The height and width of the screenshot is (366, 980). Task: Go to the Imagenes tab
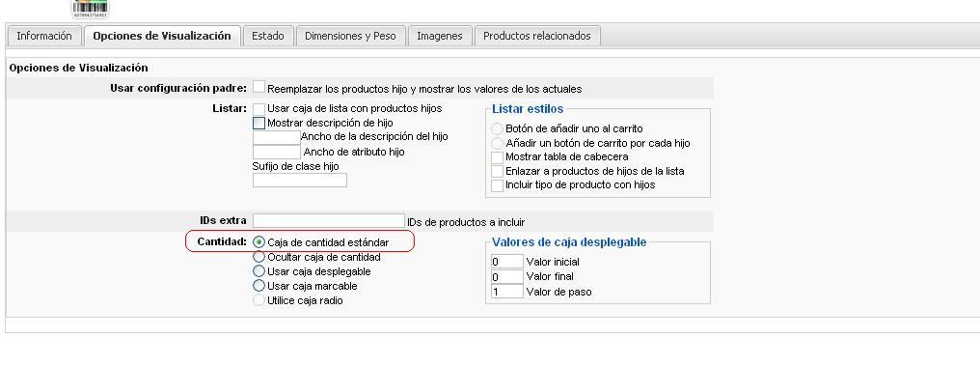point(440,36)
